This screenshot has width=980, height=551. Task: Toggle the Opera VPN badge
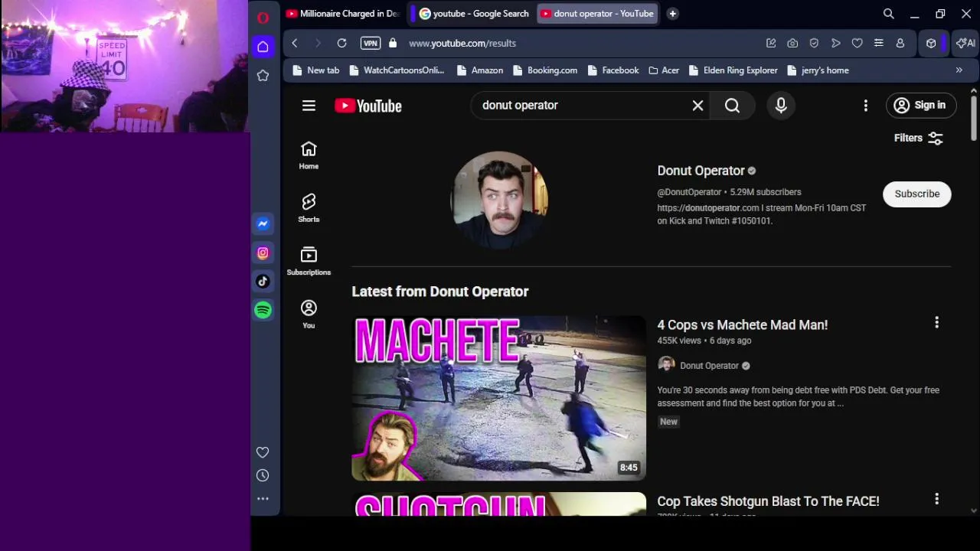(371, 44)
